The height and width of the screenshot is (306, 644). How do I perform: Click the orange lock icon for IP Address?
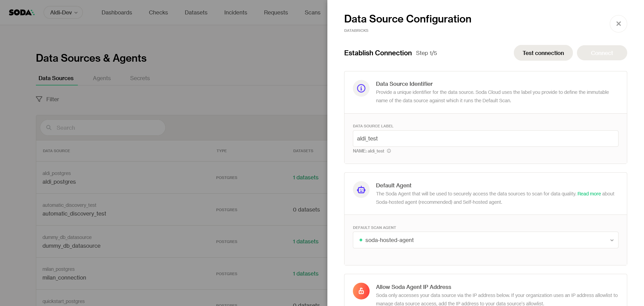tap(361, 291)
